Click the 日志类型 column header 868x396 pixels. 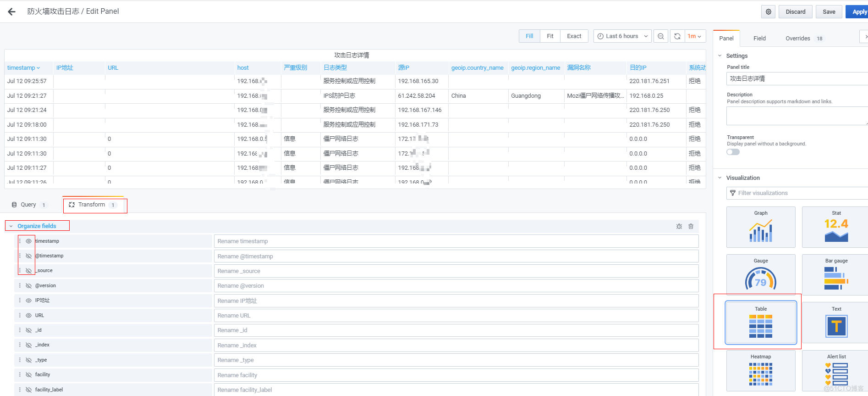pos(335,68)
